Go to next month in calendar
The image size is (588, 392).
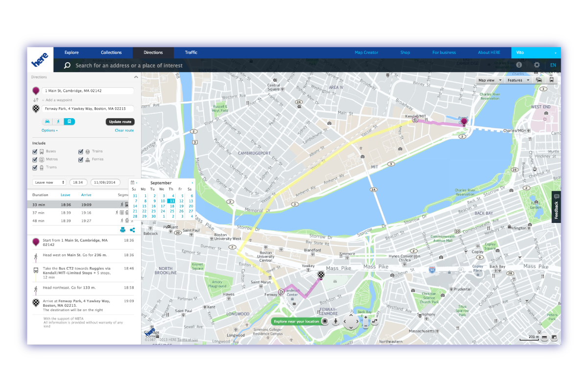192,183
